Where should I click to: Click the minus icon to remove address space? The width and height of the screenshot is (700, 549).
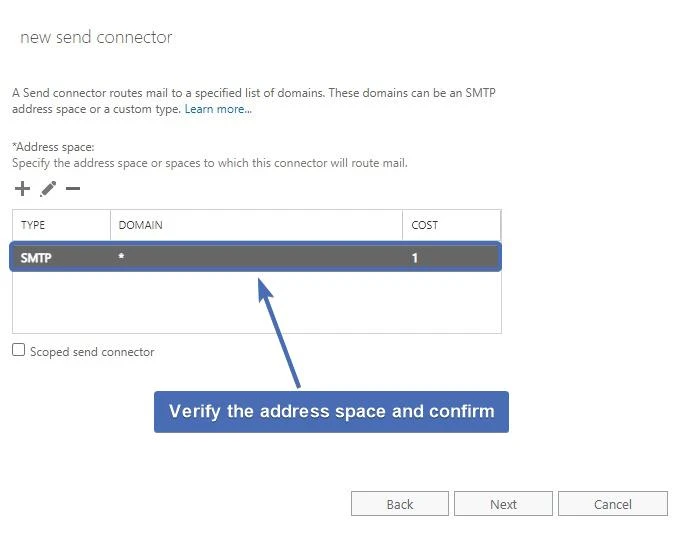tap(73, 189)
